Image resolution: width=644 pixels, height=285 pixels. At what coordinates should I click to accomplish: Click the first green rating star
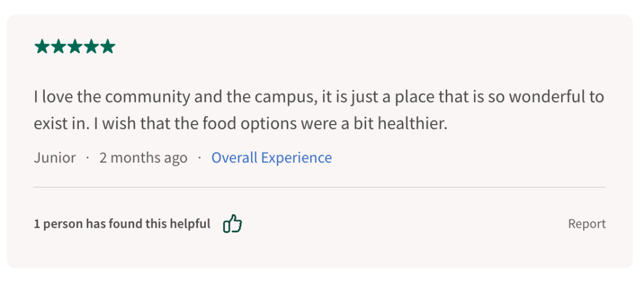(x=42, y=47)
